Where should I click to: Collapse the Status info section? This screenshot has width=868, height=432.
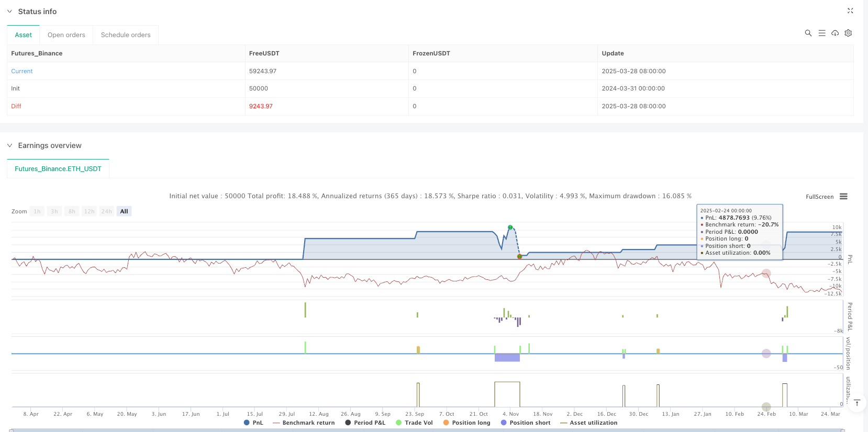click(9, 12)
